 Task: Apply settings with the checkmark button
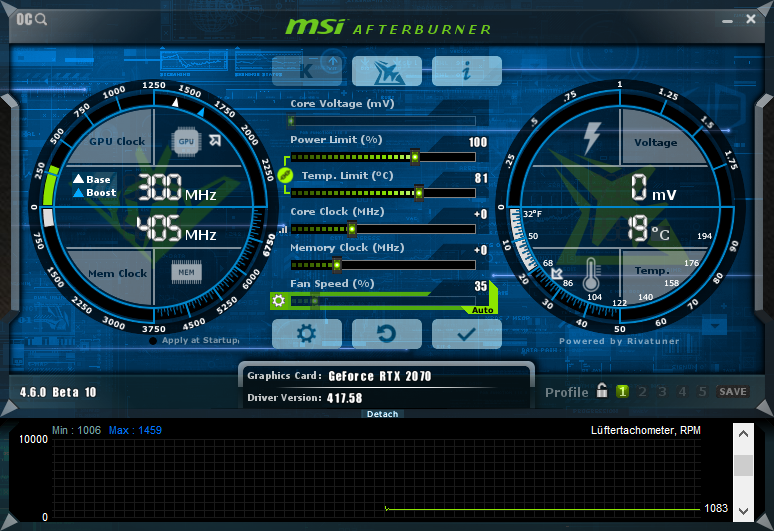[467, 334]
